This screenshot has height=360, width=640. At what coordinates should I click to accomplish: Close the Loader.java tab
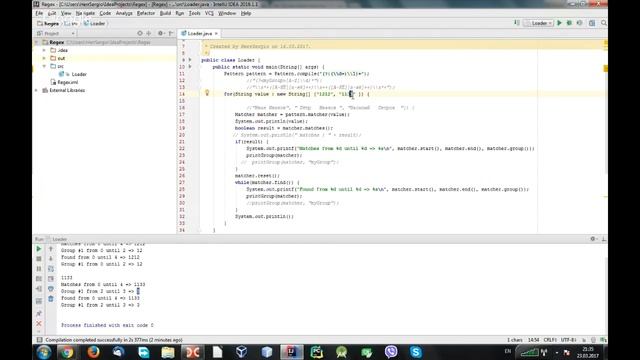216,33
